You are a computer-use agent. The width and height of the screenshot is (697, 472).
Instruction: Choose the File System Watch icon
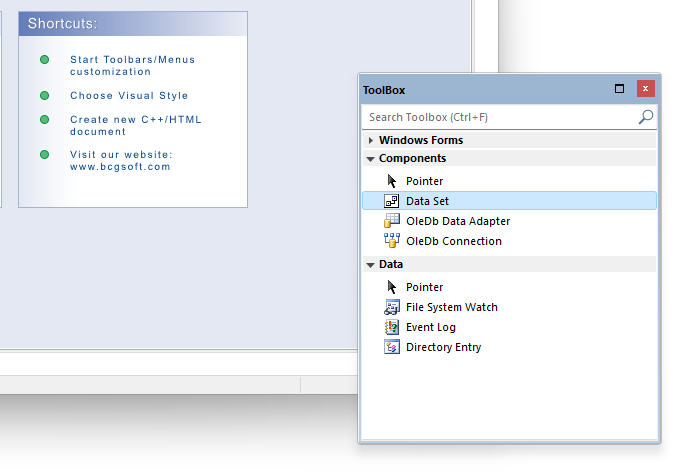[392, 307]
